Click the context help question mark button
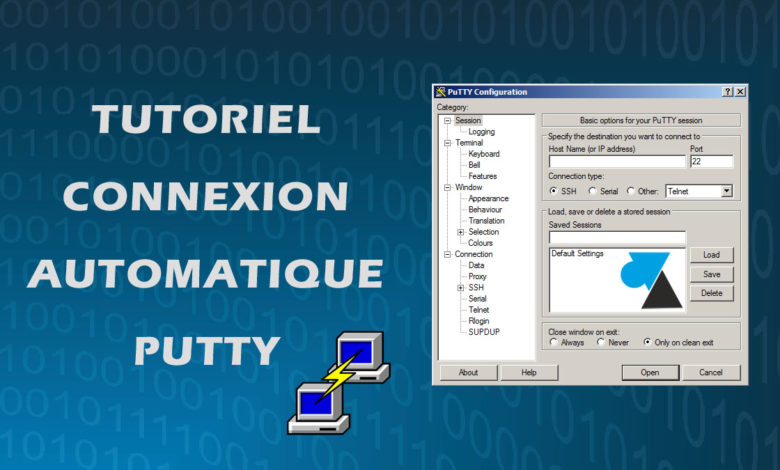 (728, 92)
